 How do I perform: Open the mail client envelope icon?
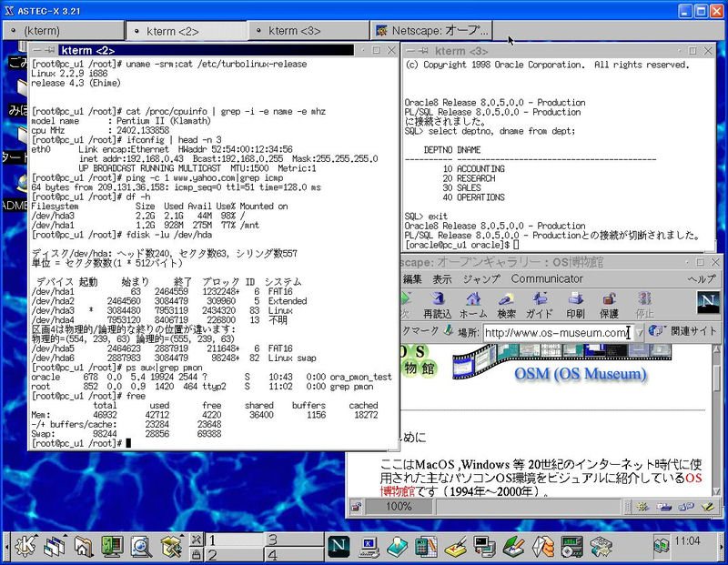click(543, 547)
